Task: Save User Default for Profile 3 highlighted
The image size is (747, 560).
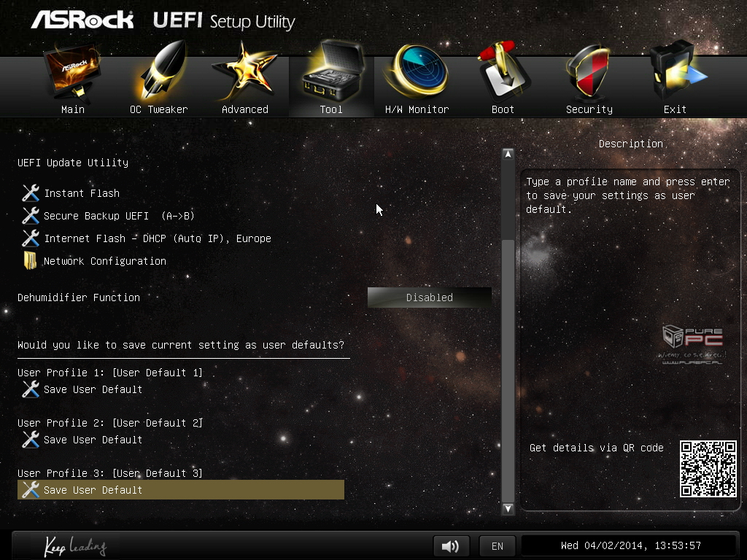Action: 181,489
